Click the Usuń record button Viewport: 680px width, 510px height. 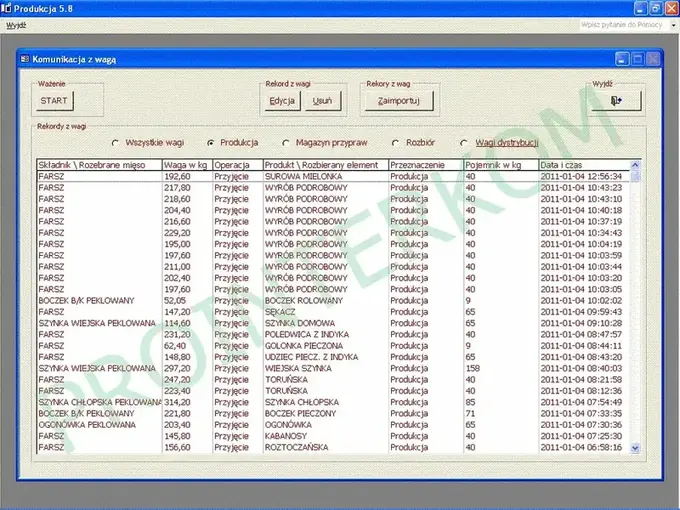(323, 101)
